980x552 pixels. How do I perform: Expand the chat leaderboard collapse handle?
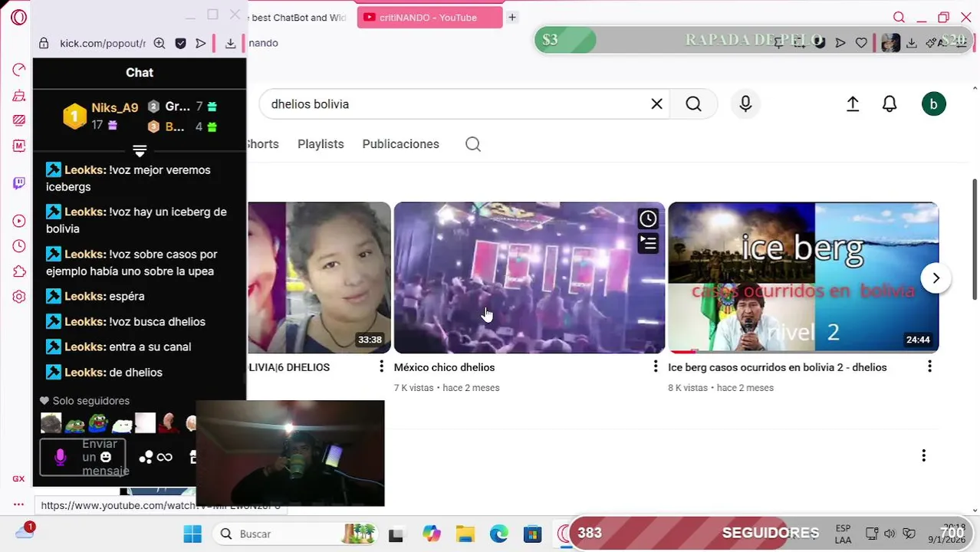coord(140,150)
